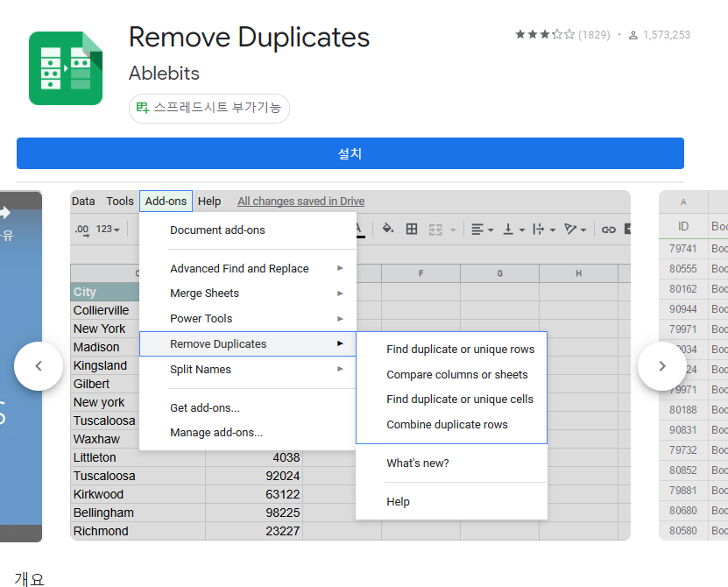Click the Kirkwood cell
The height and width of the screenshot is (587, 728).
coord(138,494)
